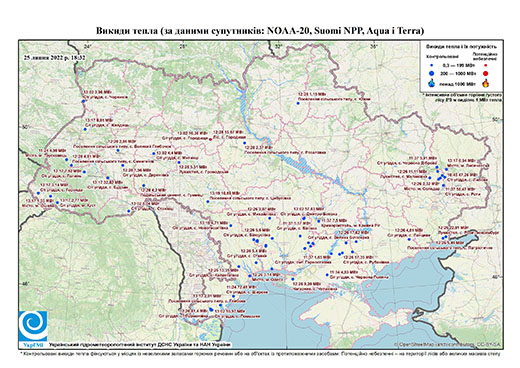The image size is (520, 368).
Task: Select the isolated blue marker labeled 1.15 МВт
Action: (x=298, y=103)
